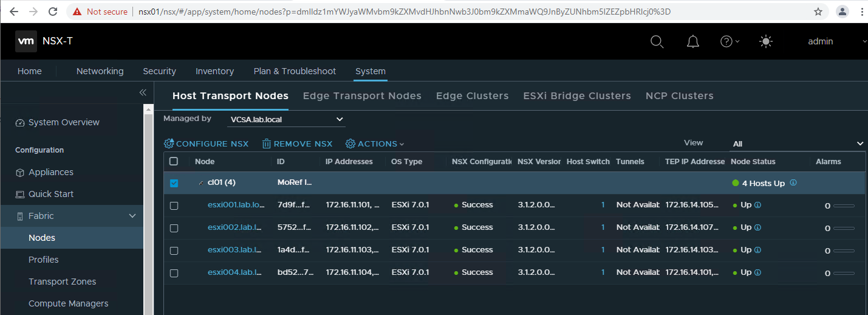Click the VMware NSX-T logo
Image resolution: width=868 pixels, height=315 pixels.
pyautogui.click(x=26, y=41)
